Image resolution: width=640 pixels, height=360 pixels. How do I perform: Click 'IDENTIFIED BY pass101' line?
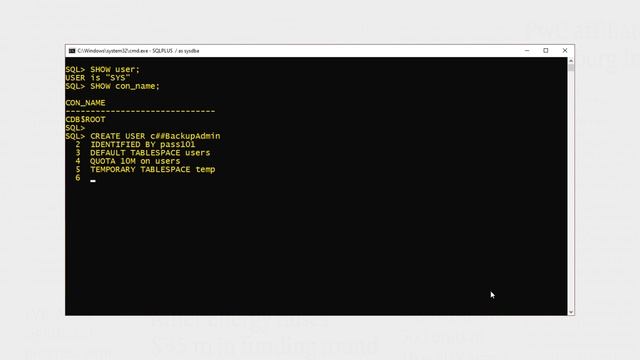[143, 144]
